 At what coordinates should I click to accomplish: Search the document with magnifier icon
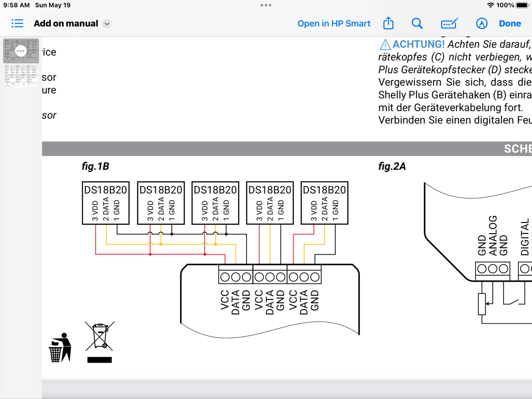click(x=417, y=23)
